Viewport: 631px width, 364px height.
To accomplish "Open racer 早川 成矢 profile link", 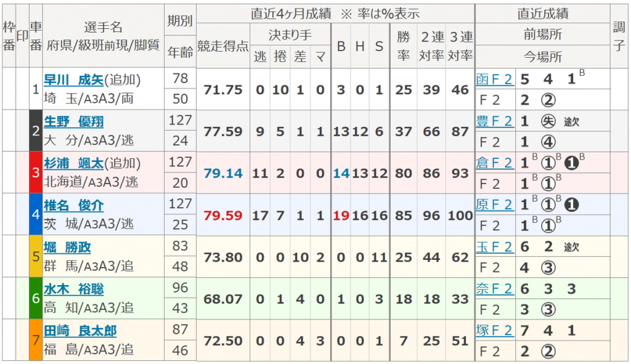I will pyautogui.click(x=73, y=79).
